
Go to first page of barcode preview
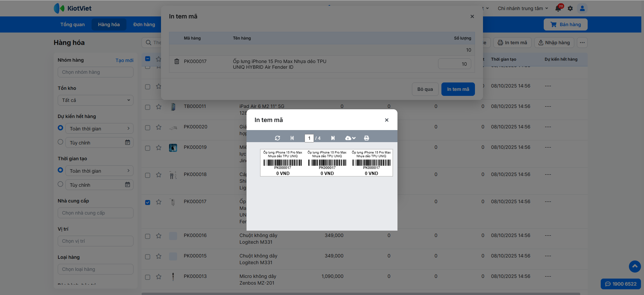click(x=292, y=138)
